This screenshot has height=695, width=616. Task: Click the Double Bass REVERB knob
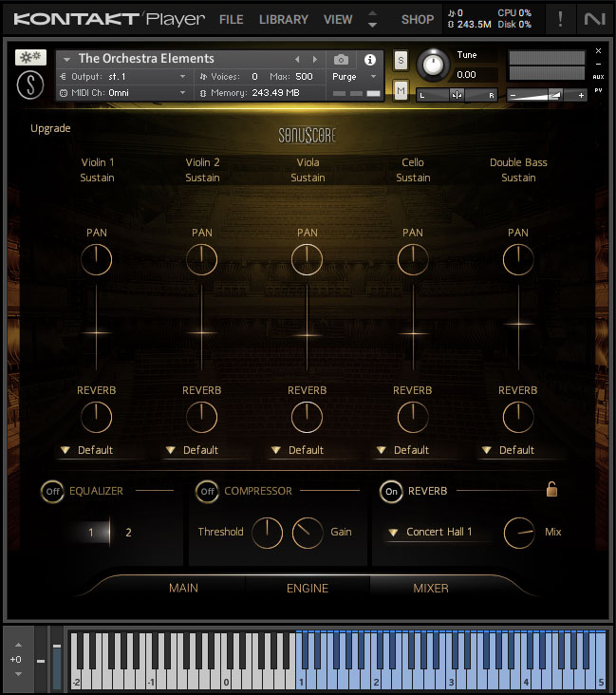coord(518,417)
